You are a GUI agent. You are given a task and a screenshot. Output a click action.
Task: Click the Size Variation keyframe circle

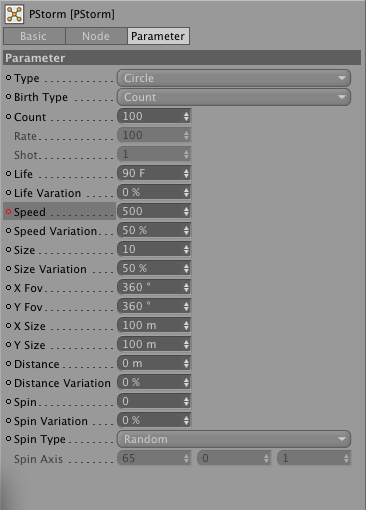9,269
